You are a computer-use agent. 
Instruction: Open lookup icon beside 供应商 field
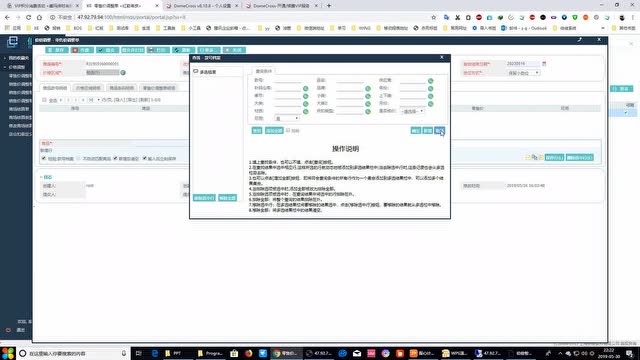coord(430,81)
